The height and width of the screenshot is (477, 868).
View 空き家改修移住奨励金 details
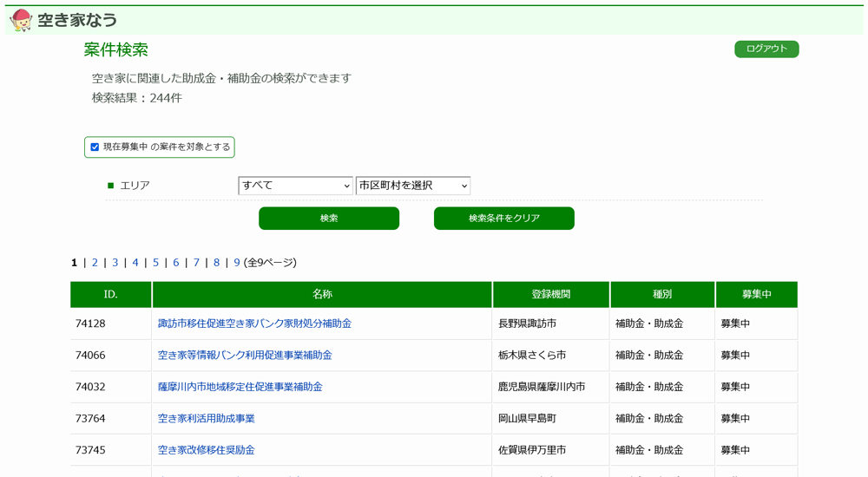pyautogui.click(x=206, y=450)
